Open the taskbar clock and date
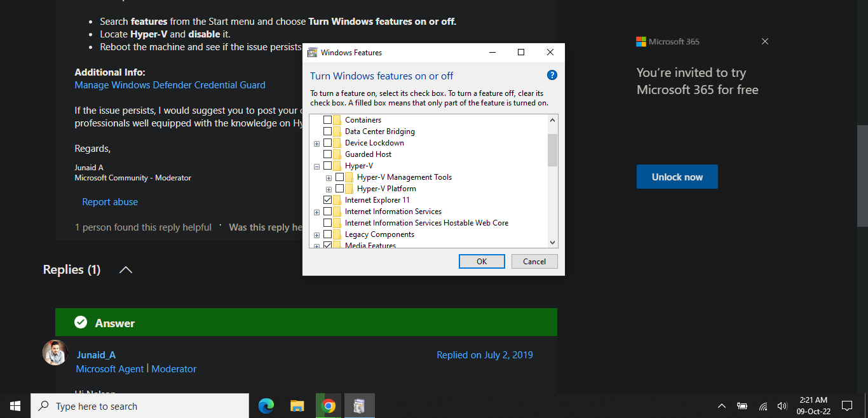 click(814, 406)
